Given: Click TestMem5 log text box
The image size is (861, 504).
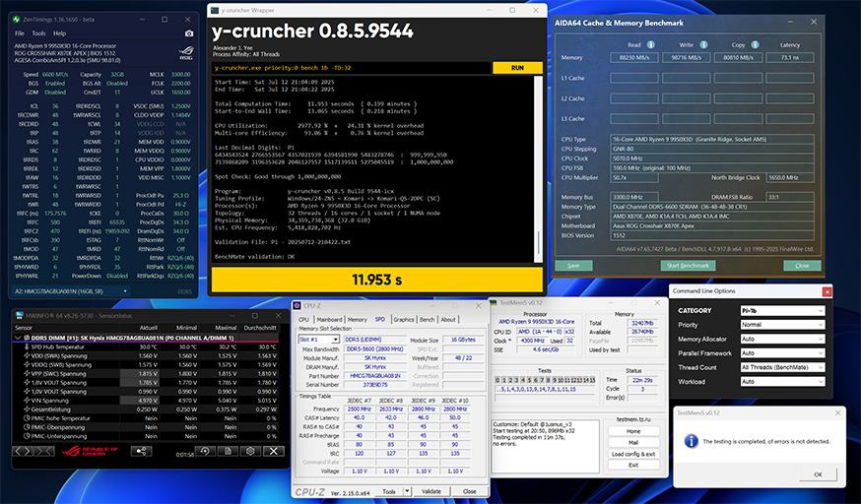Looking at the screenshot, I should click(545, 446).
